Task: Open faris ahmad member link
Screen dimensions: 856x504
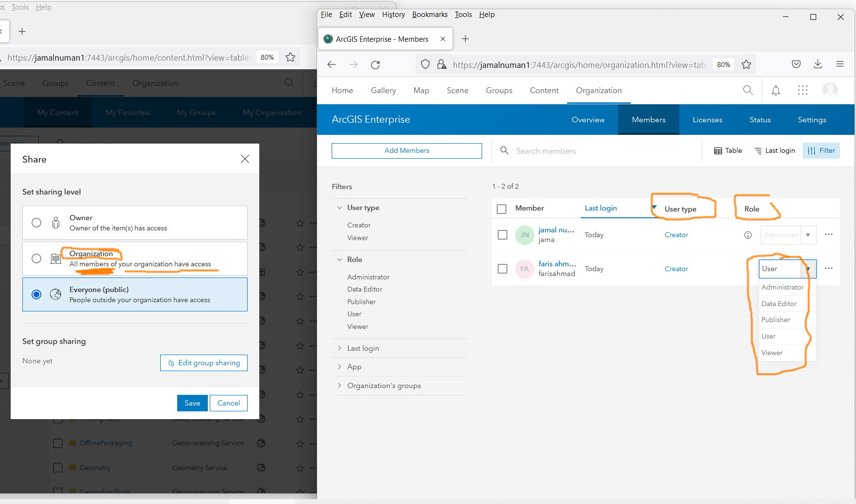Action: point(557,264)
